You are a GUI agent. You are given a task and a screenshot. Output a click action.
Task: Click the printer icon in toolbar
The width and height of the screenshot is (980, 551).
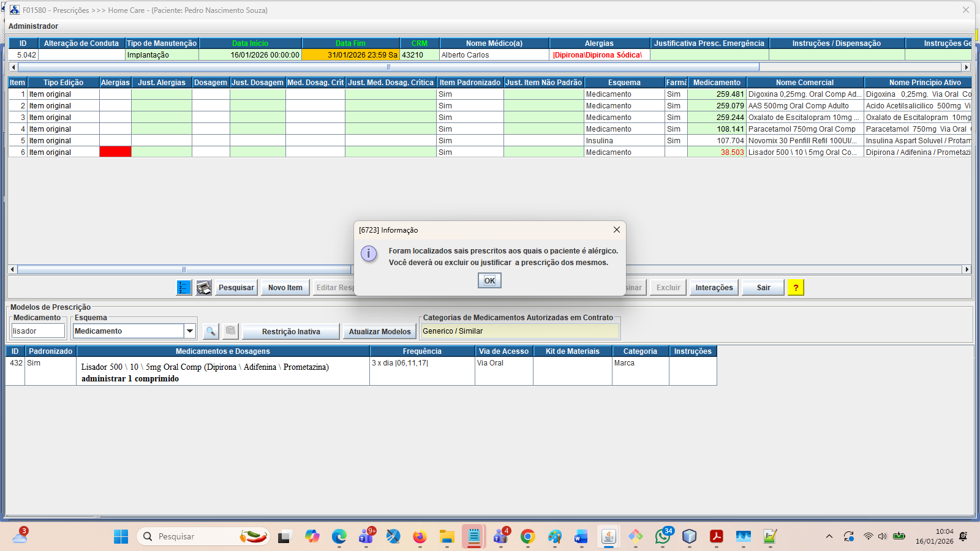[x=204, y=288]
